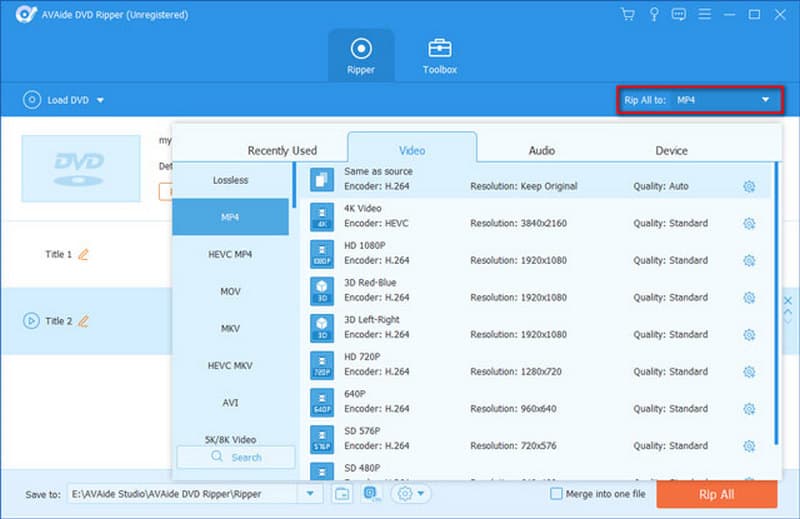Click the key register icon
The width and height of the screenshot is (800, 519).
coord(655,14)
